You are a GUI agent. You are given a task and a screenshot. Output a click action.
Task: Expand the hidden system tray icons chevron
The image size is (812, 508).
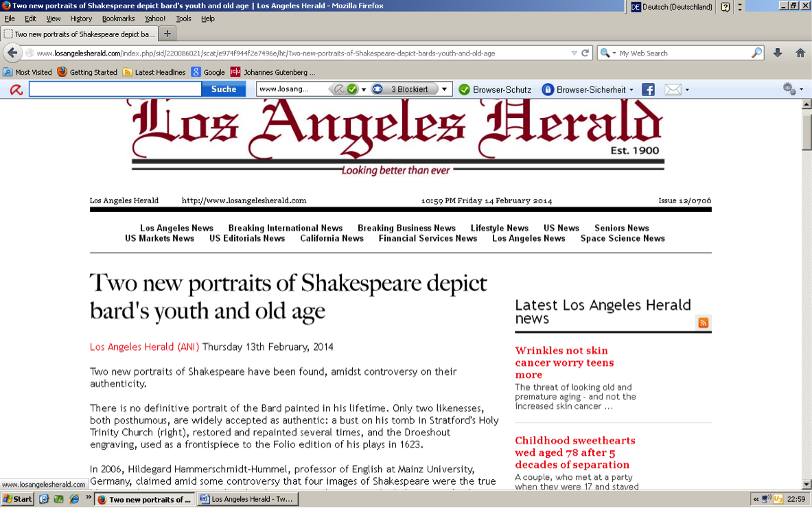[756, 499]
